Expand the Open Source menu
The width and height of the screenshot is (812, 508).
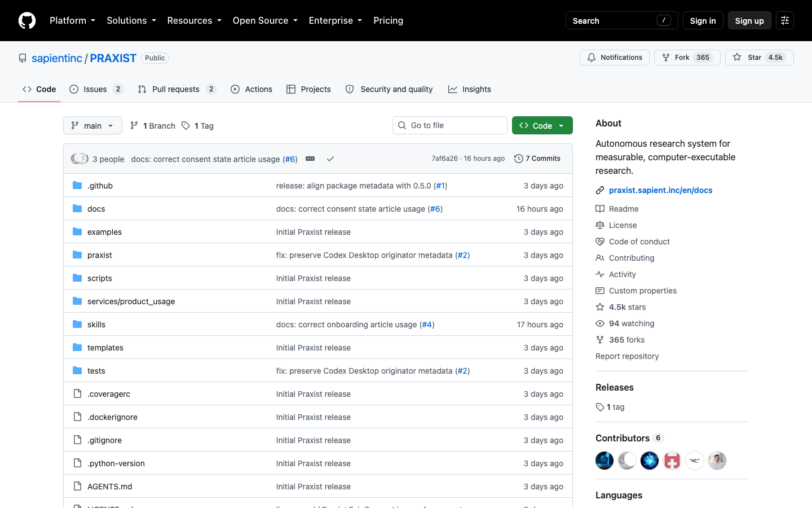point(265,20)
